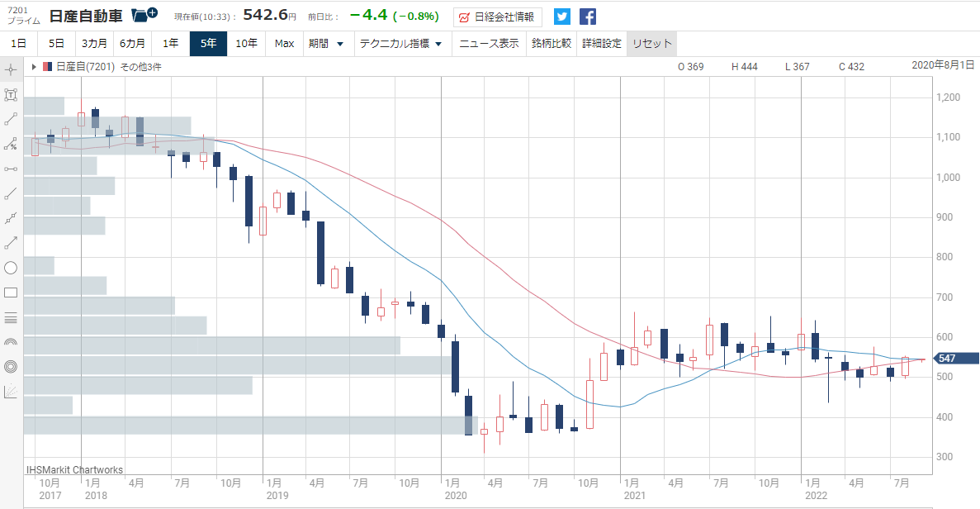Select the text annotation tool
The height and width of the screenshot is (509, 980).
11,94
